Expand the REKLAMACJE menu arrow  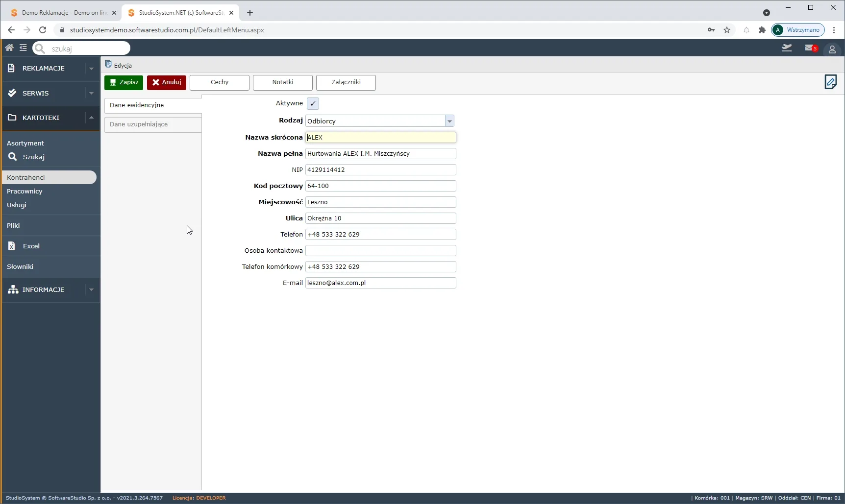point(91,69)
